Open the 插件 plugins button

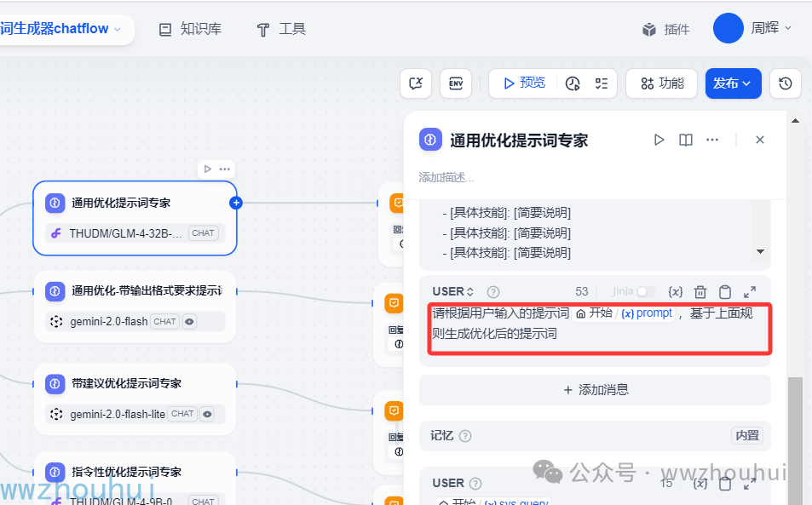coord(666,29)
